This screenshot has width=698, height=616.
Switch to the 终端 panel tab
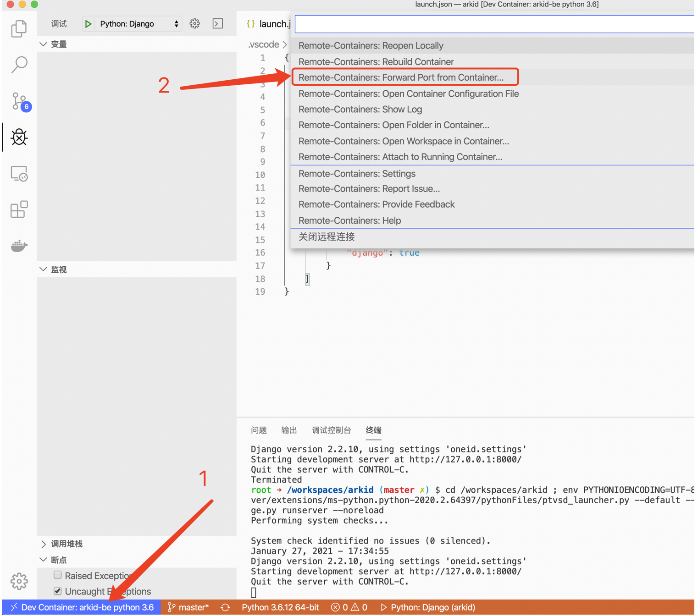tap(373, 430)
